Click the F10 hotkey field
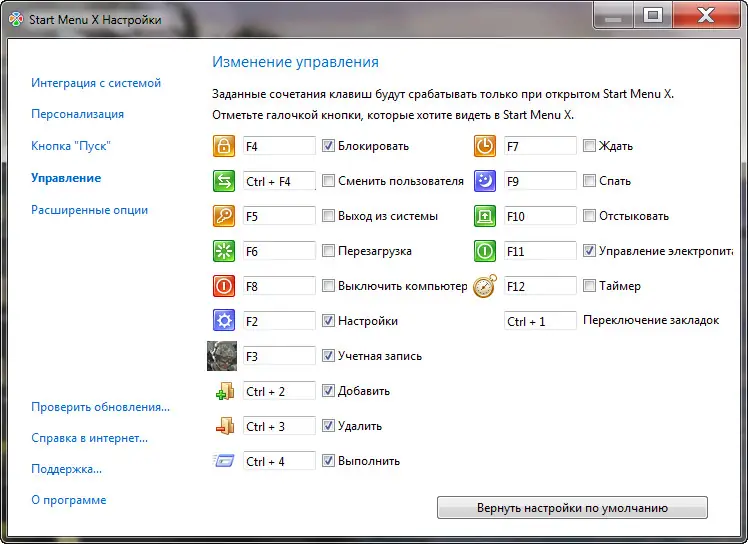 (540, 216)
